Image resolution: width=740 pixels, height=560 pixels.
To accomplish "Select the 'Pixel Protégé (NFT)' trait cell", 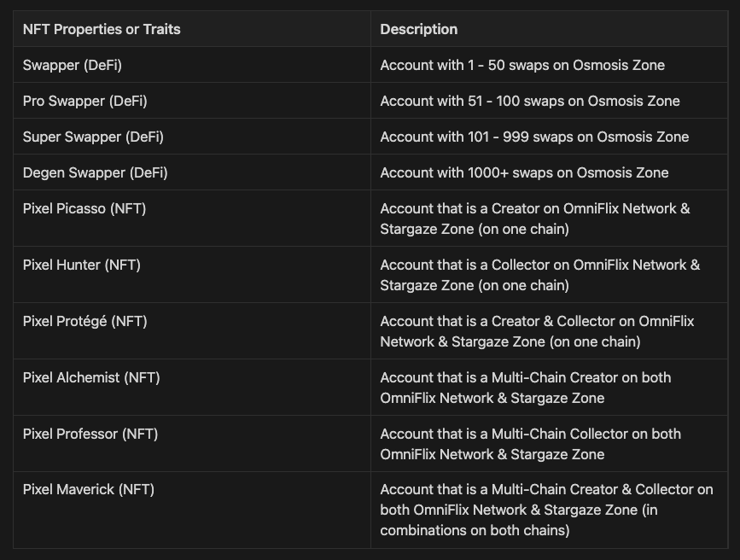I will click(x=85, y=321).
